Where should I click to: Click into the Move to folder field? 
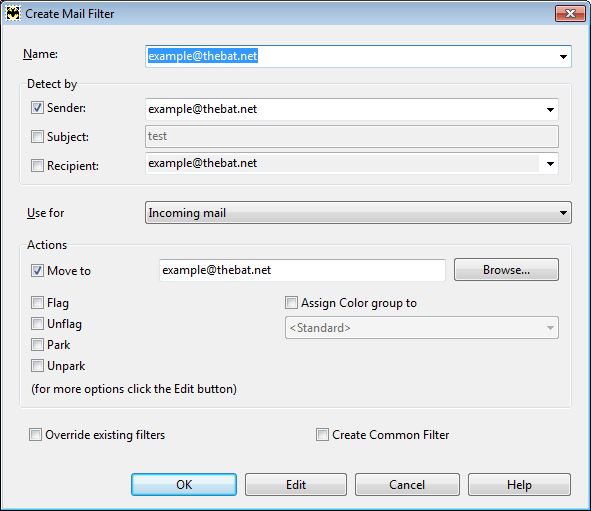(302, 270)
